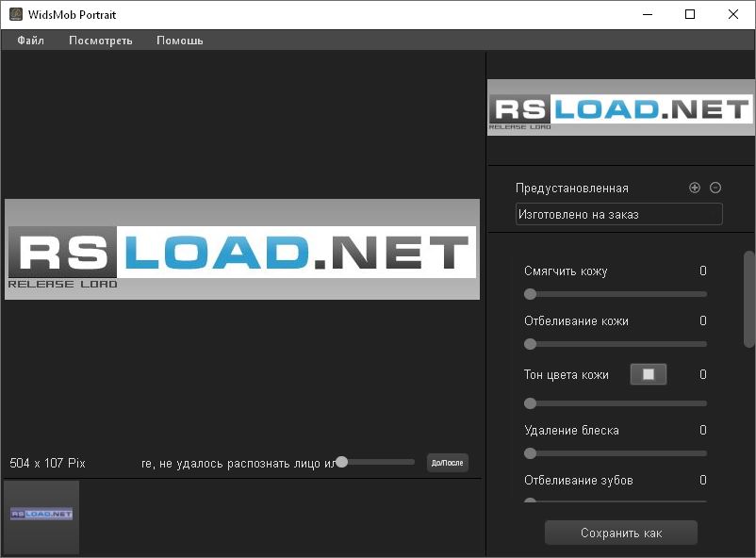The image size is (756, 558).
Task: Select the RSLOAD.NET thumbnail at bottom left
Action: tap(41, 517)
